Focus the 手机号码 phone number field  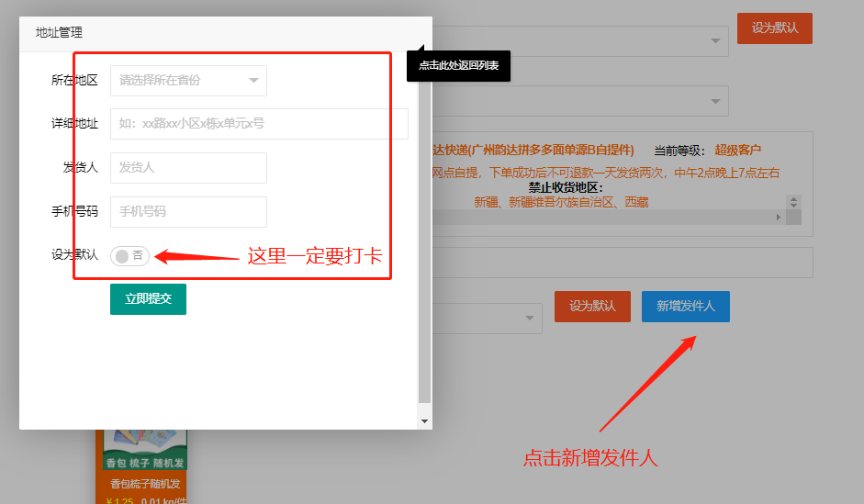(x=188, y=212)
